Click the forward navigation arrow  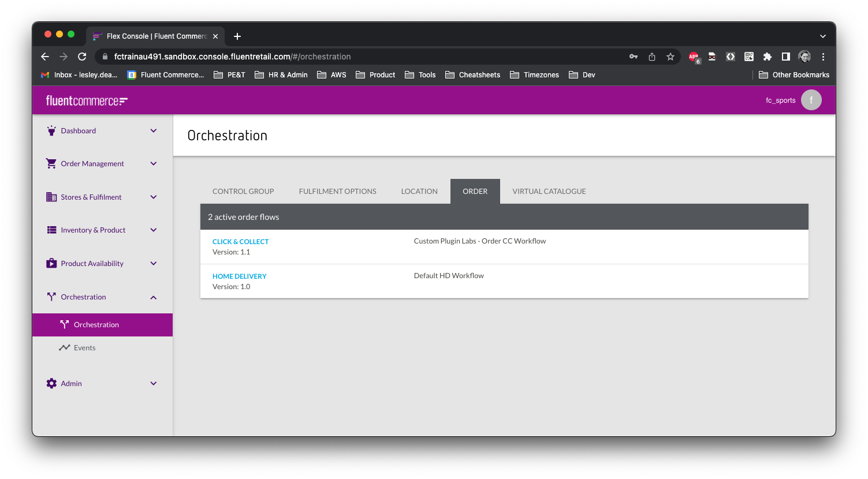[x=64, y=57]
